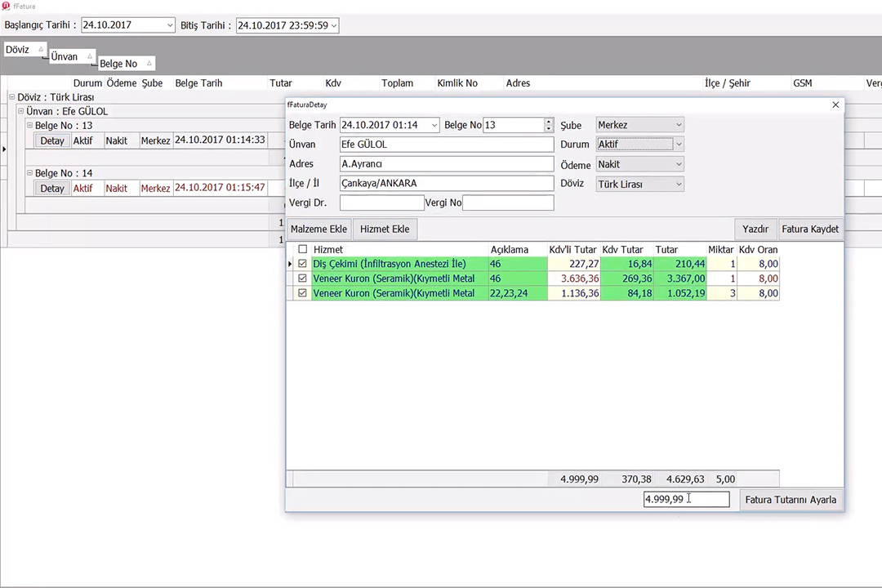The image size is (882, 588).
Task: Uncheck the Veneer Kuron row with 1.136,36
Action: pos(303,293)
